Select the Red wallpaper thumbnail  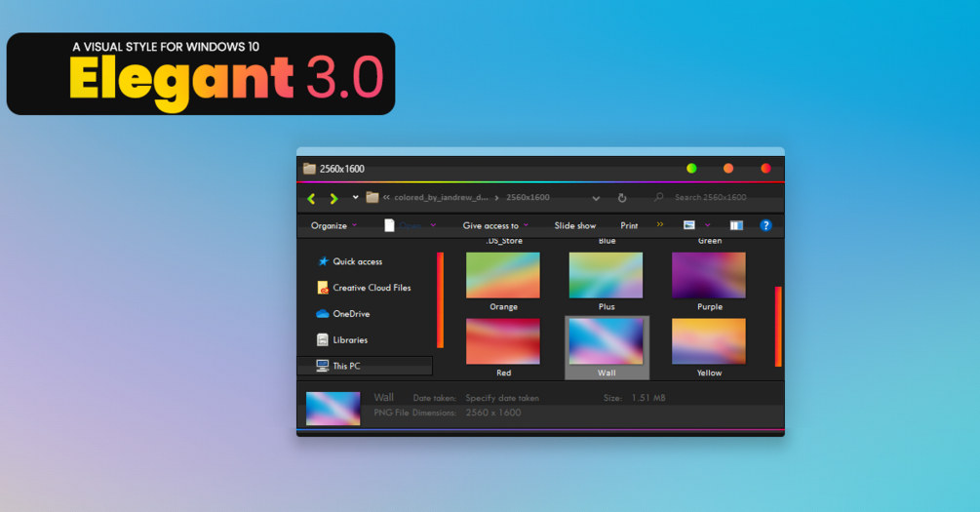pyautogui.click(x=503, y=341)
